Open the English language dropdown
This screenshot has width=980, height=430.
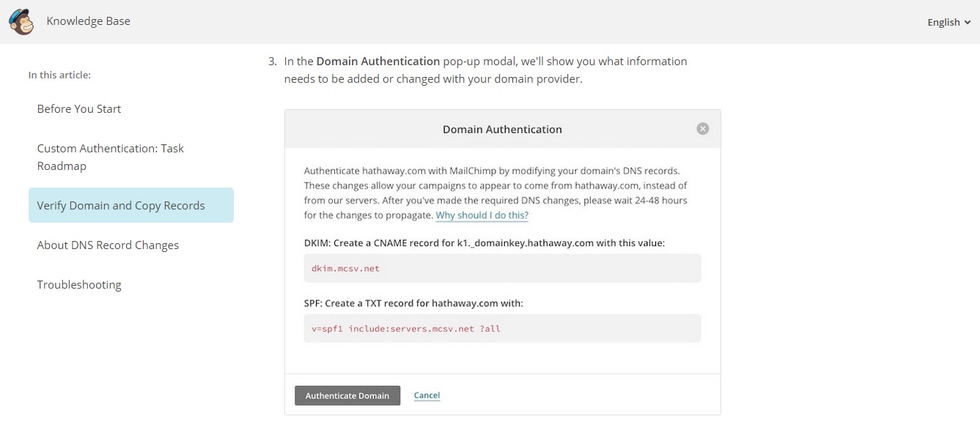pos(948,22)
